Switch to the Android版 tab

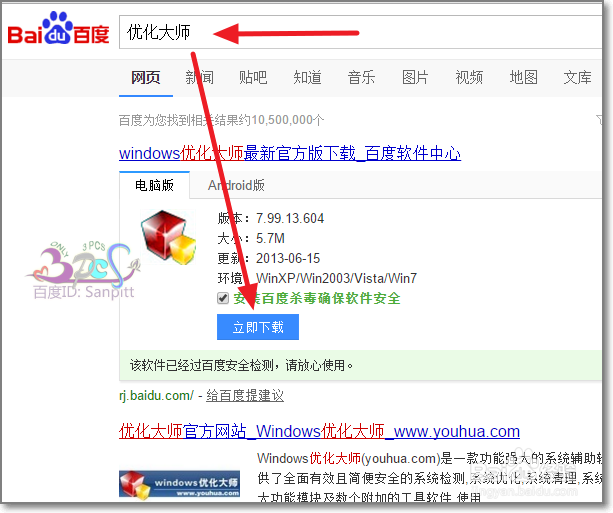click(236, 185)
